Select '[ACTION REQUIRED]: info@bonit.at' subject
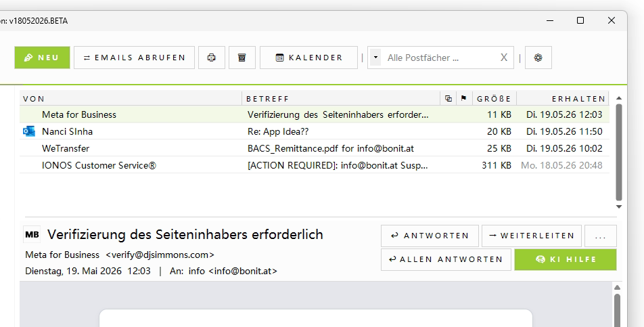644x327 pixels. (338, 165)
